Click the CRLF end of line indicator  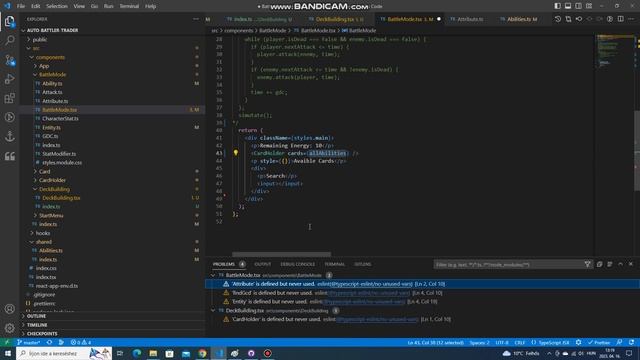point(520,342)
